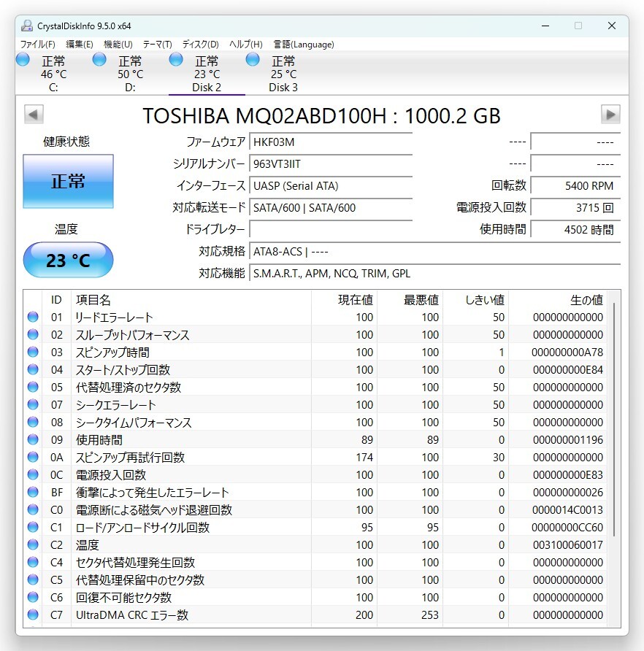Click raw value 0000014C0013
The width and height of the screenshot is (644, 651).
click(567, 509)
